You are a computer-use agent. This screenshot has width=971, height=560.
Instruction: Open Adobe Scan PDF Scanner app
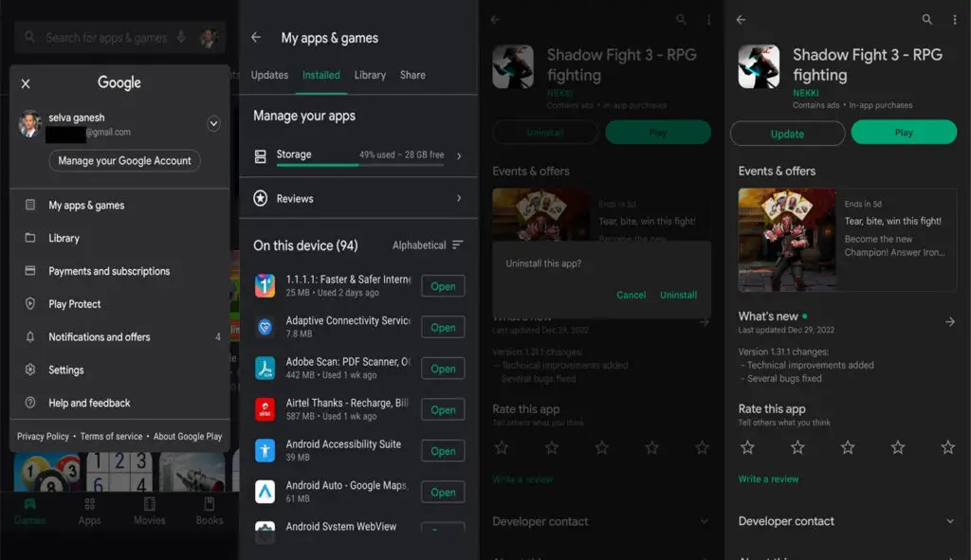click(x=443, y=369)
